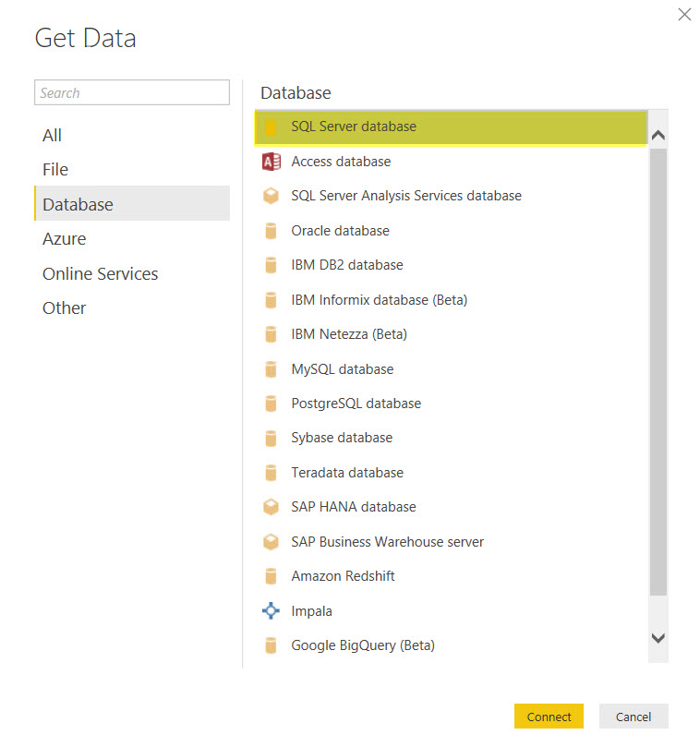This screenshot has height=735, width=700.
Task: Click the SAP HANA database cube icon
Action: pos(271,507)
